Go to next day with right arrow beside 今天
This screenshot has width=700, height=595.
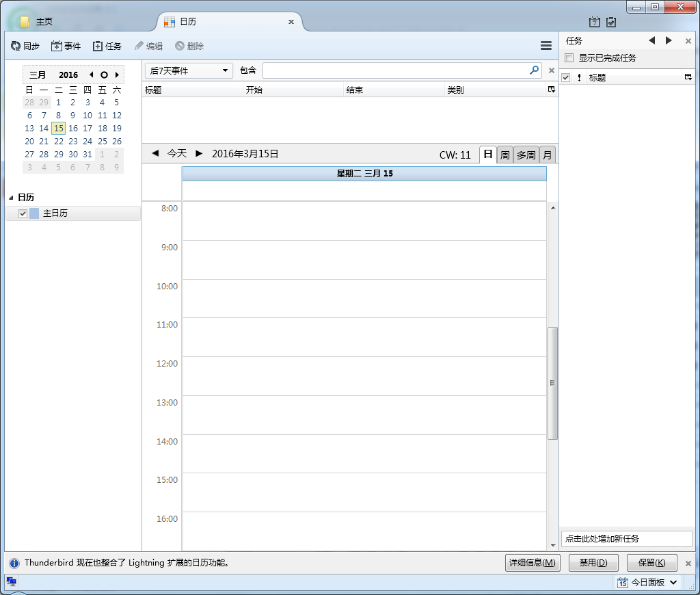tap(200, 154)
